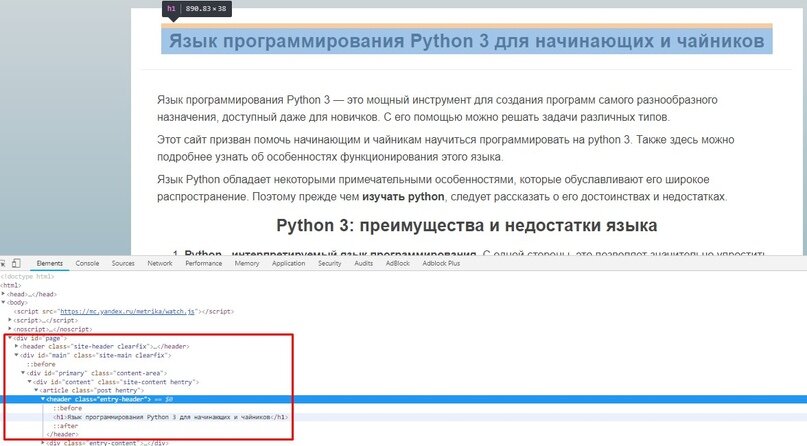This screenshot has height=446, width=807.
Task: Select the ::before under div id="main"
Action: tap(41, 364)
